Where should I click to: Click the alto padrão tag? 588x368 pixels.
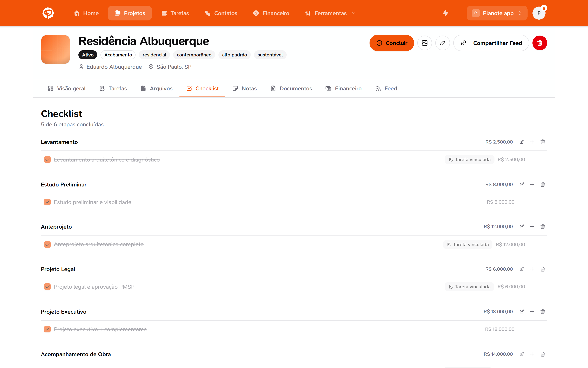coord(234,55)
